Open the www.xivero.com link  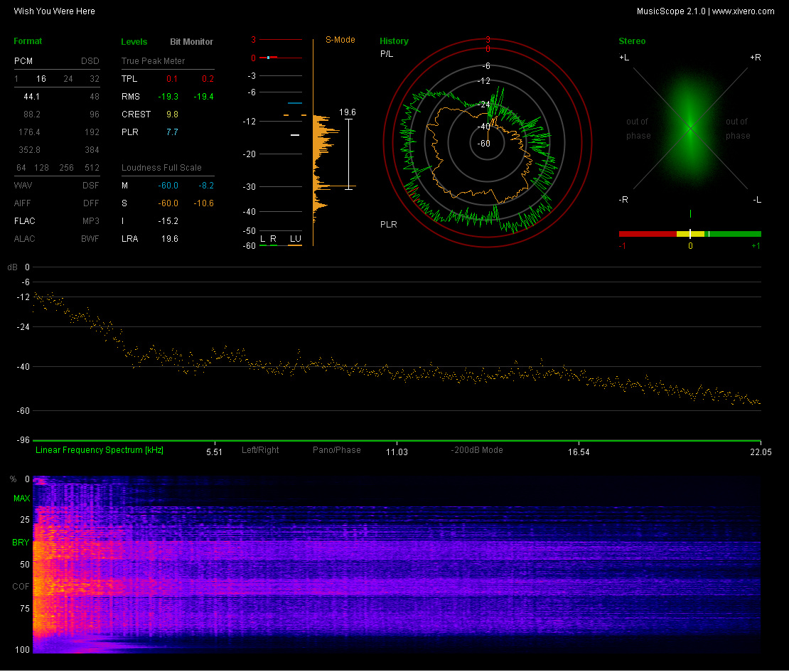pos(743,11)
